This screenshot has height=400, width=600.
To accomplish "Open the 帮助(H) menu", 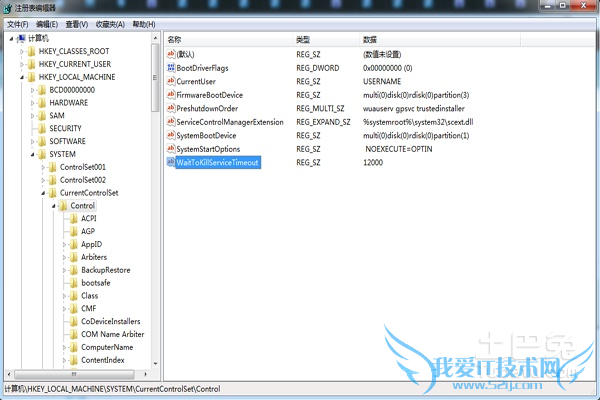I will point(144,24).
